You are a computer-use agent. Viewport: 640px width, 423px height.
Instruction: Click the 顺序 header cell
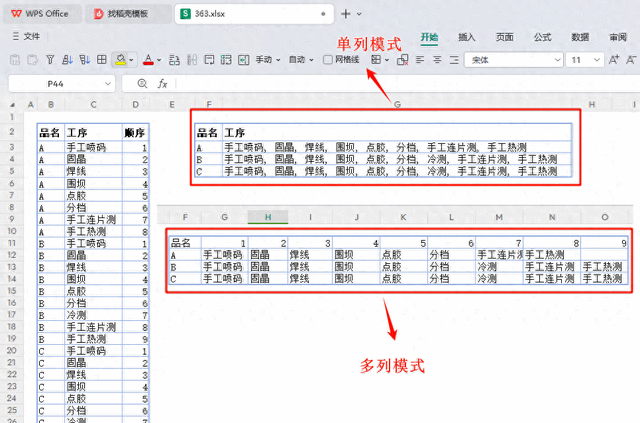pos(136,133)
